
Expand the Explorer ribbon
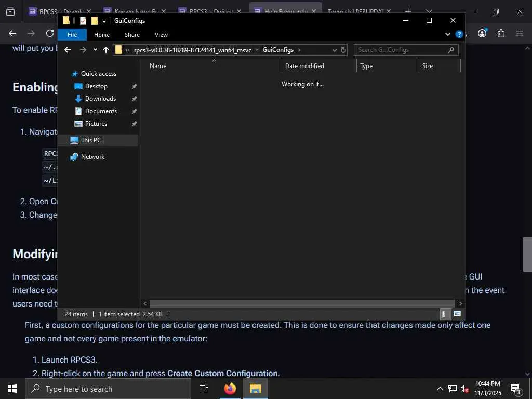point(447,34)
